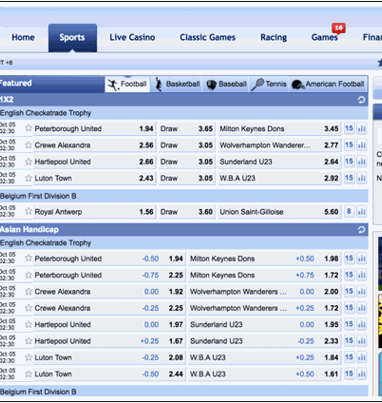This screenshot has height=403, width=382.
Task: Open stats chart for Hartlepool United +0.25 handicap row
Action: pos(361,341)
